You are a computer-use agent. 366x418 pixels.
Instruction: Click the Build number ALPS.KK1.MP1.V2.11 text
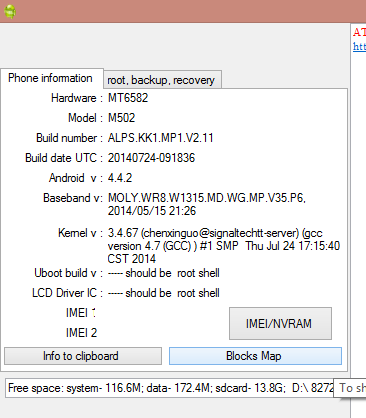160,138
